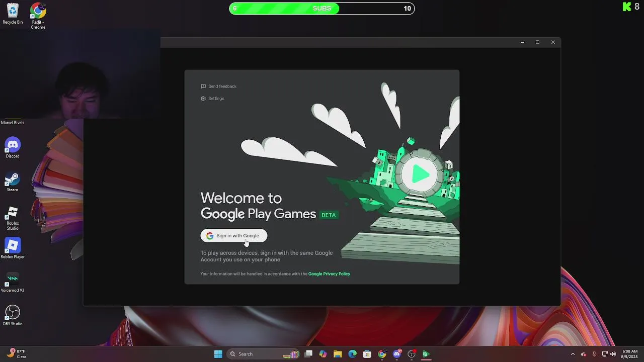Click Google Play Games taskbar icon
Viewport: 644px width, 362px height.
pyautogui.click(x=426, y=354)
